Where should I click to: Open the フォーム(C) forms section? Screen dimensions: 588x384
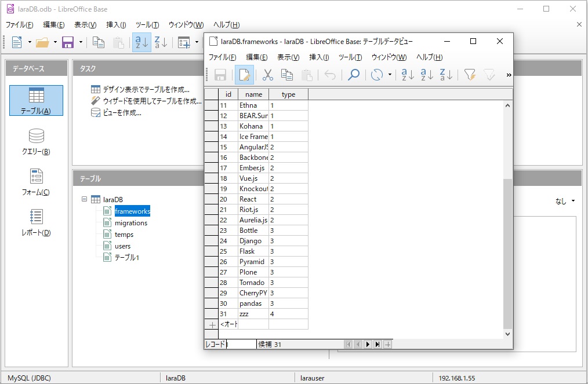36,182
